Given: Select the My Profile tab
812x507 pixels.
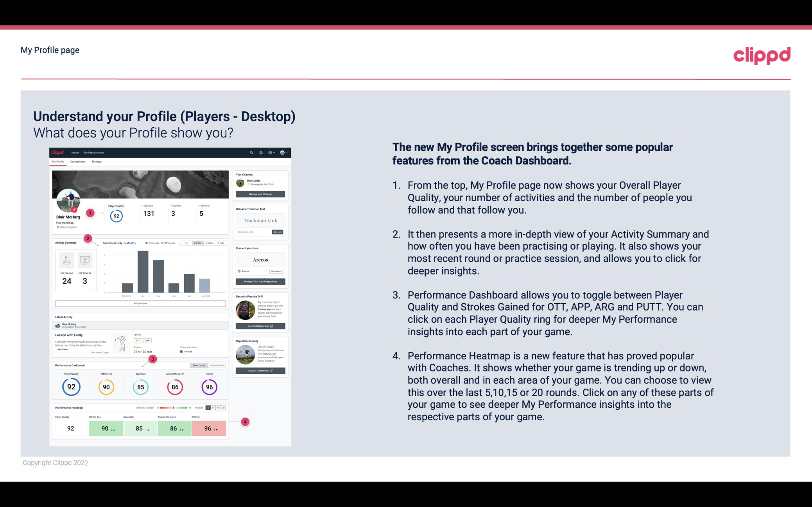Looking at the screenshot, I should pyautogui.click(x=59, y=162).
